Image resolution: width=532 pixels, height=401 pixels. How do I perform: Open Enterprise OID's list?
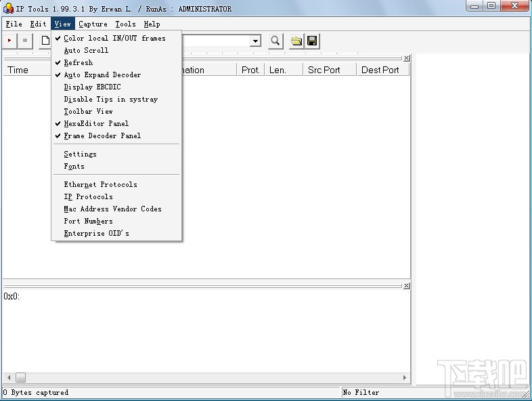(x=116, y=234)
